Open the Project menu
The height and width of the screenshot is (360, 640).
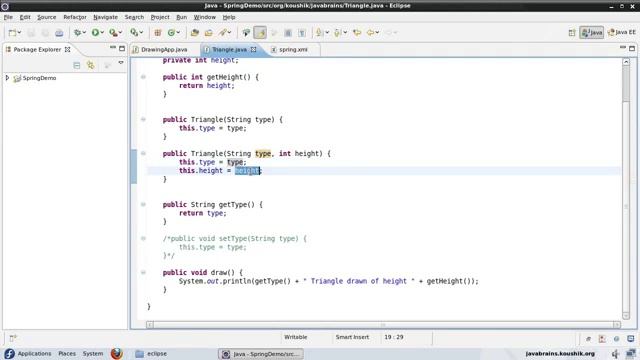click(x=160, y=17)
